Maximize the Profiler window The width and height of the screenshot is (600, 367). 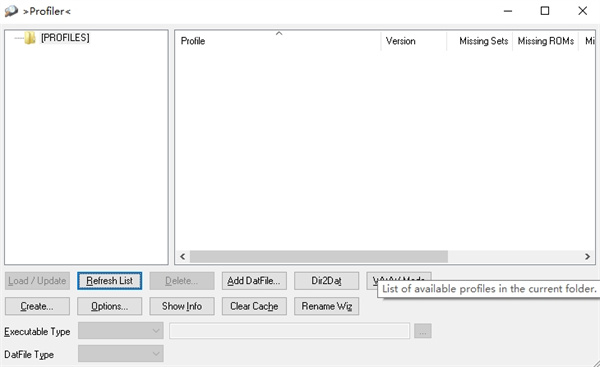click(x=545, y=11)
